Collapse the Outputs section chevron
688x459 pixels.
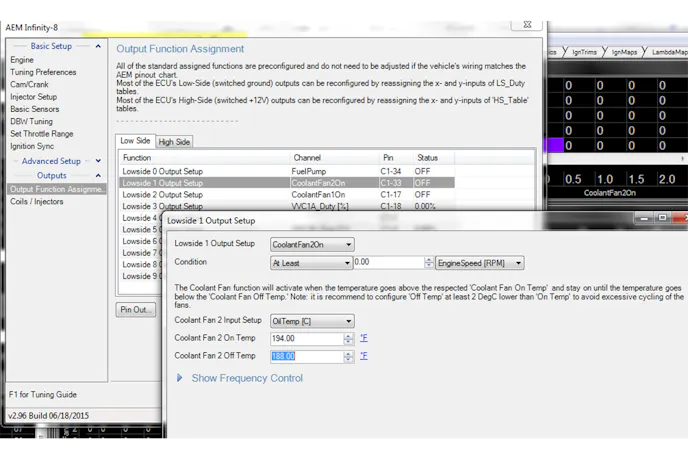[98, 176]
